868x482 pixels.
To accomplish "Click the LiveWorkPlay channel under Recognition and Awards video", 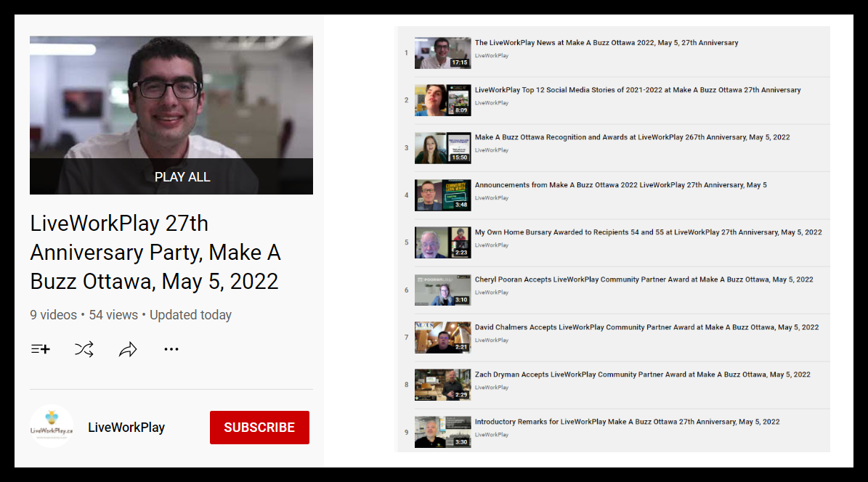I will (x=492, y=150).
